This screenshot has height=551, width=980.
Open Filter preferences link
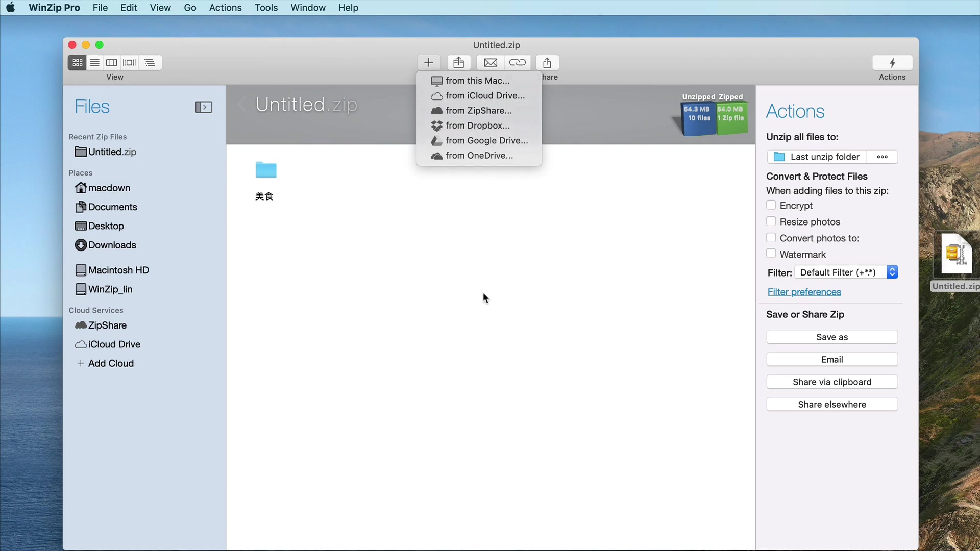(x=804, y=292)
